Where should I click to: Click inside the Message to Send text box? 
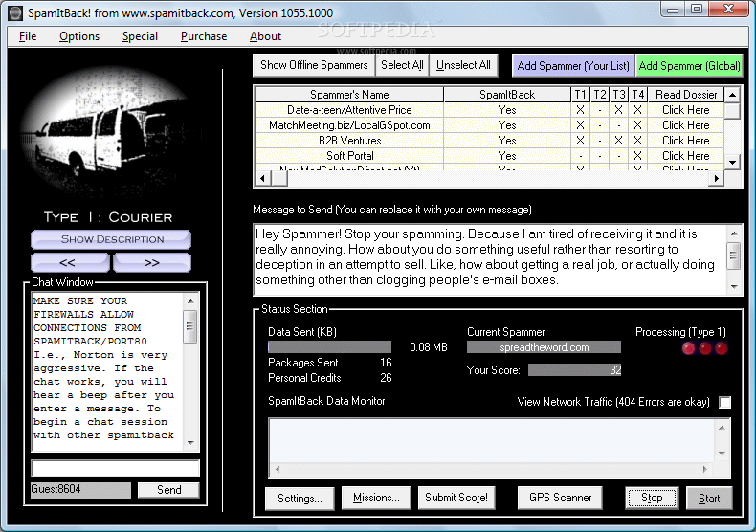click(489, 259)
